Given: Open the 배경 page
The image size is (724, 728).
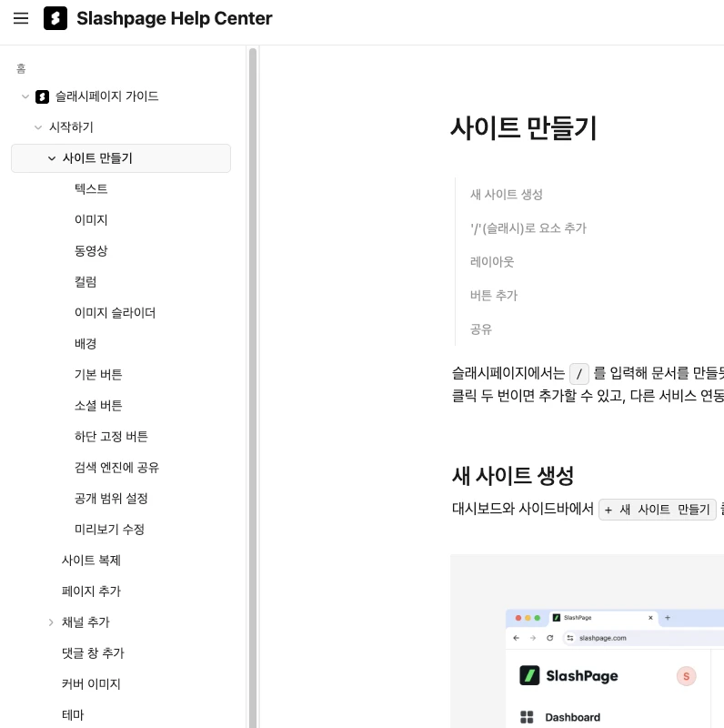Looking at the screenshot, I should [85, 344].
